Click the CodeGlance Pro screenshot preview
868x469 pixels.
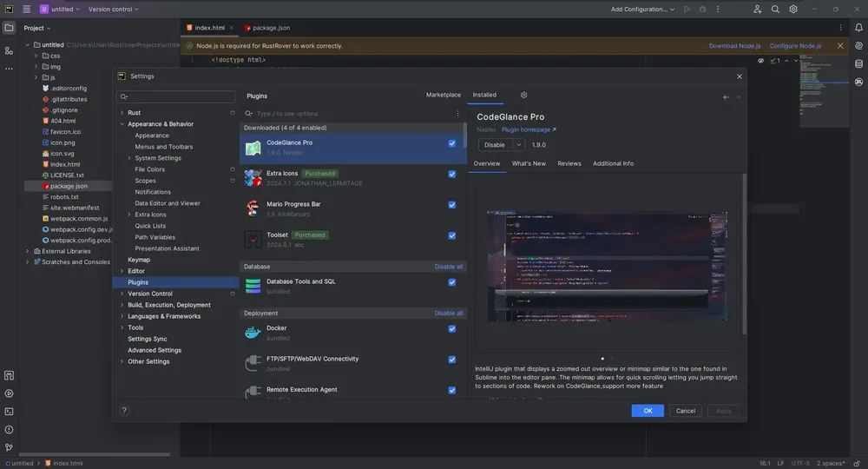(x=608, y=267)
